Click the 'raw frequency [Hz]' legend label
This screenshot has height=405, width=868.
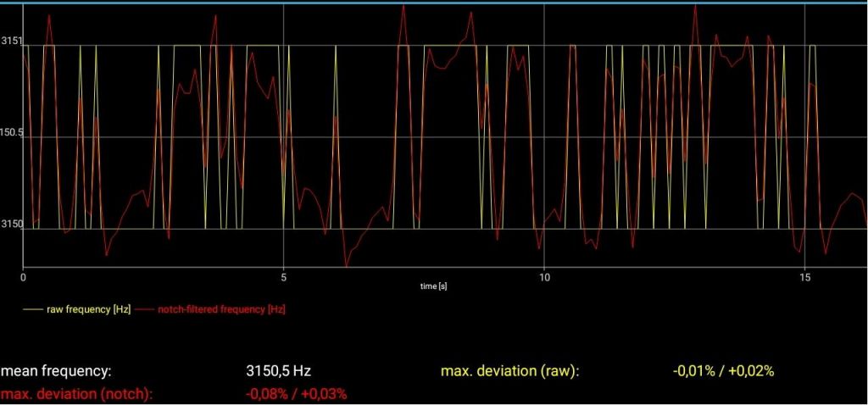[x=89, y=309]
